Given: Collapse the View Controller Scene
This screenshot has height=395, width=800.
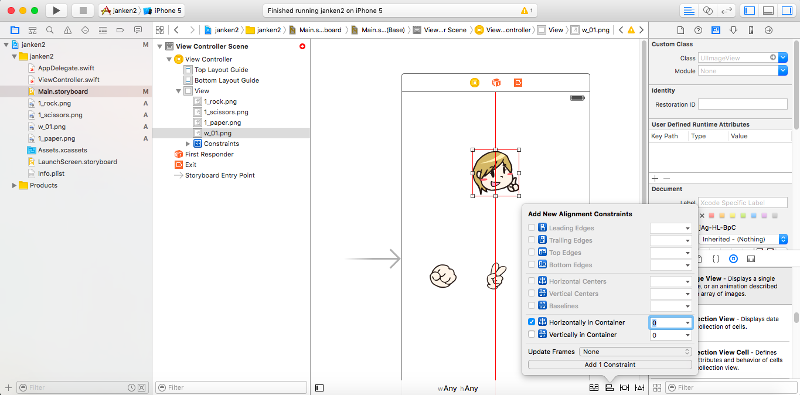Looking at the screenshot, I should 159,46.
